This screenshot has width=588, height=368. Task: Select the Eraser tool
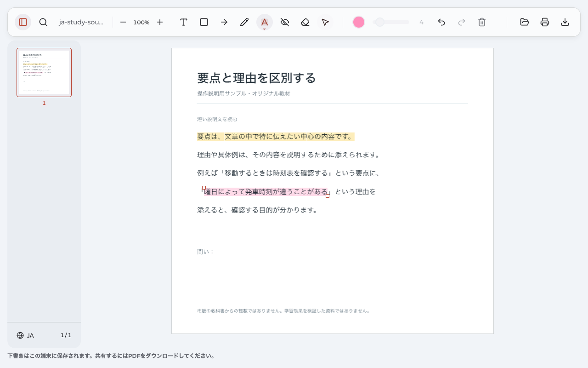tap(305, 22)
